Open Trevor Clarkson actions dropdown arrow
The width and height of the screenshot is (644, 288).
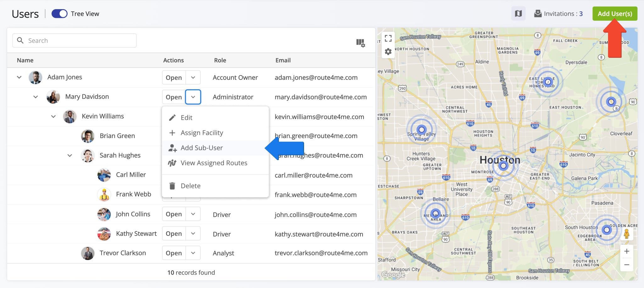click(193, 253)
